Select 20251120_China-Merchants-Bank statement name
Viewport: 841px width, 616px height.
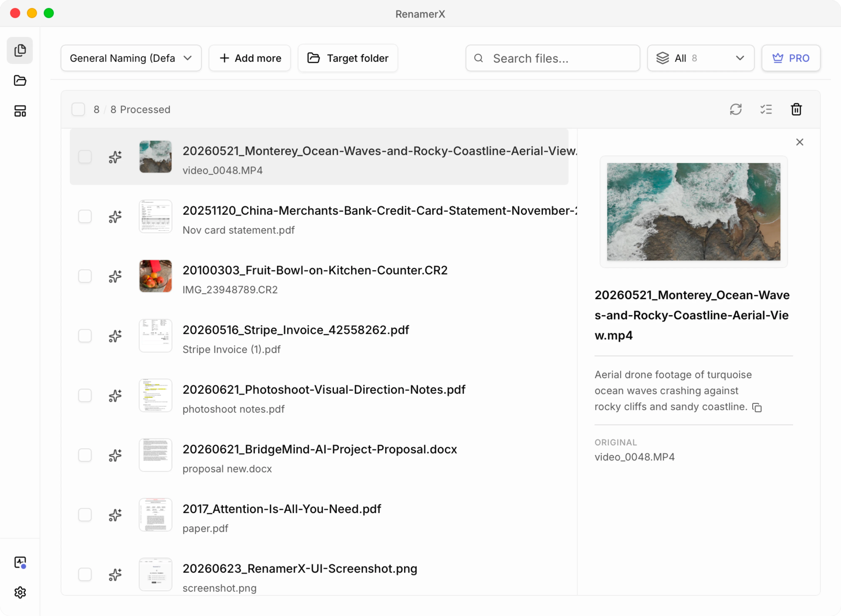[x=380, y=211]
